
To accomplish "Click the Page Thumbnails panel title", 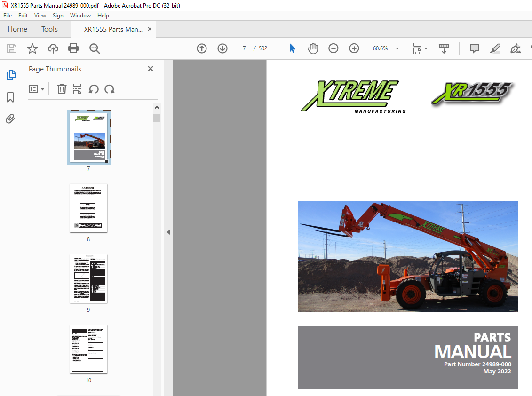I will click(x=55, y=69).
